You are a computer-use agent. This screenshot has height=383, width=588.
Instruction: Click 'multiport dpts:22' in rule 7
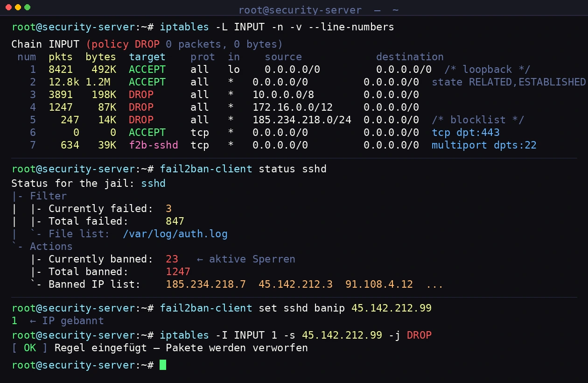[x=484, y=145]
